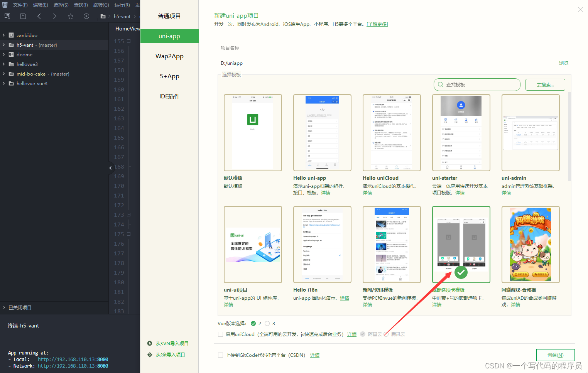Click the new file toolbar icon
Viewport: 588px width, 373px height.
(x=7, y=16)
